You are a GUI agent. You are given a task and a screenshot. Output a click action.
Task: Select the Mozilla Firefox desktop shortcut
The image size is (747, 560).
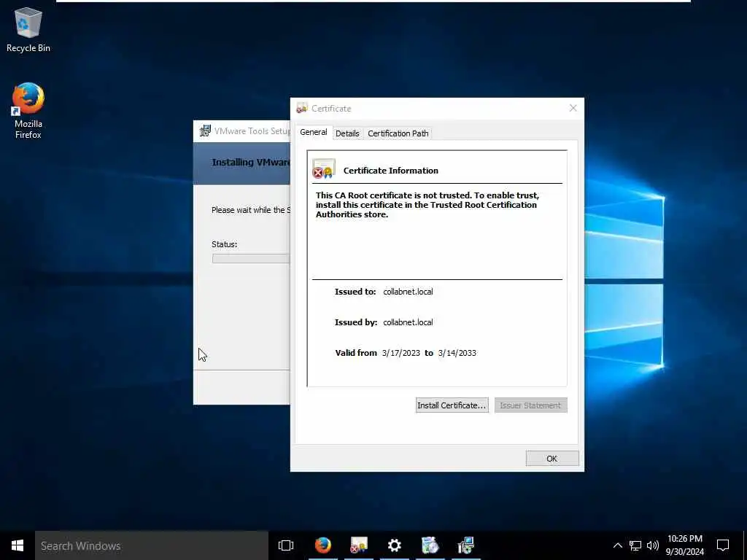click(28, 111)
